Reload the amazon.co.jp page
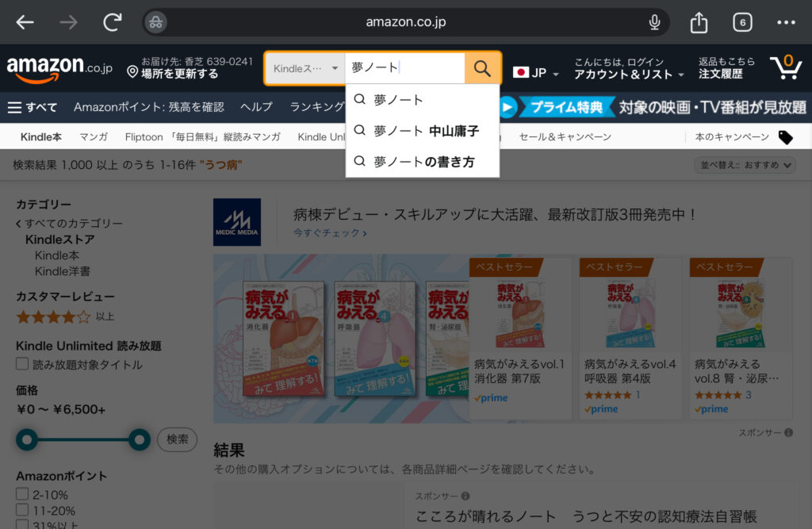The height and width of the screenshot is (529, 812). click(112, 21)
